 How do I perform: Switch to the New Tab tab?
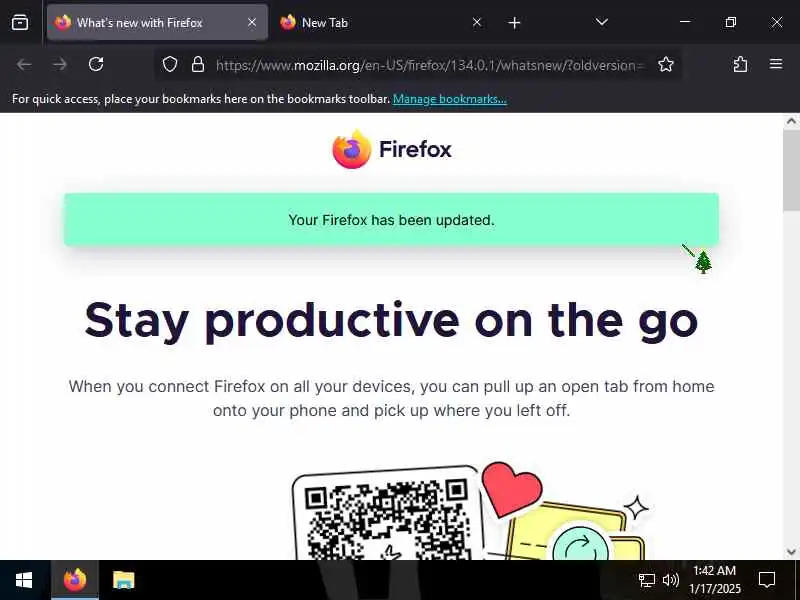point(372,22)
